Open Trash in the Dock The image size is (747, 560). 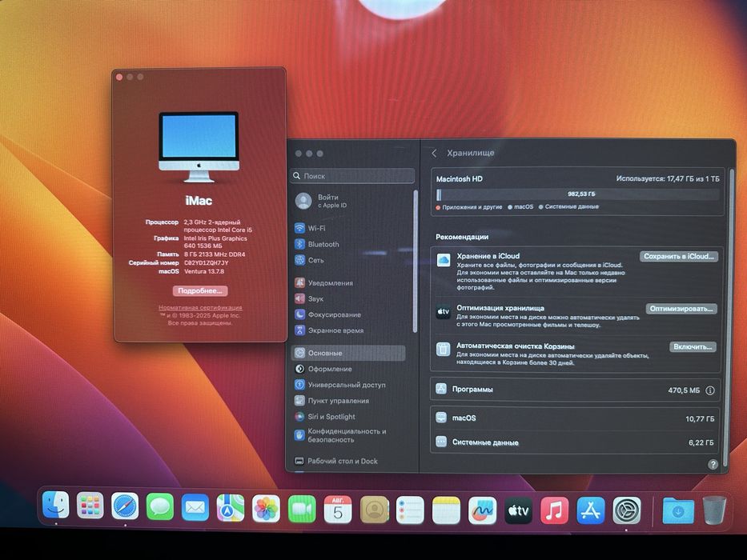[x=715, y=510]
